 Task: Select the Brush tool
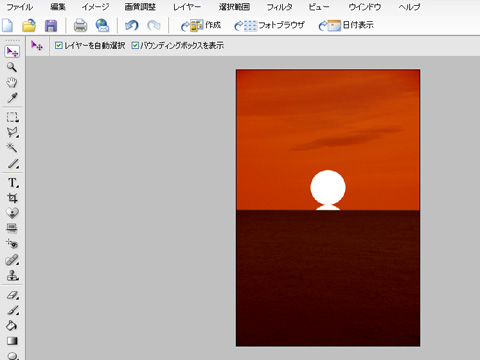(13, 310)
